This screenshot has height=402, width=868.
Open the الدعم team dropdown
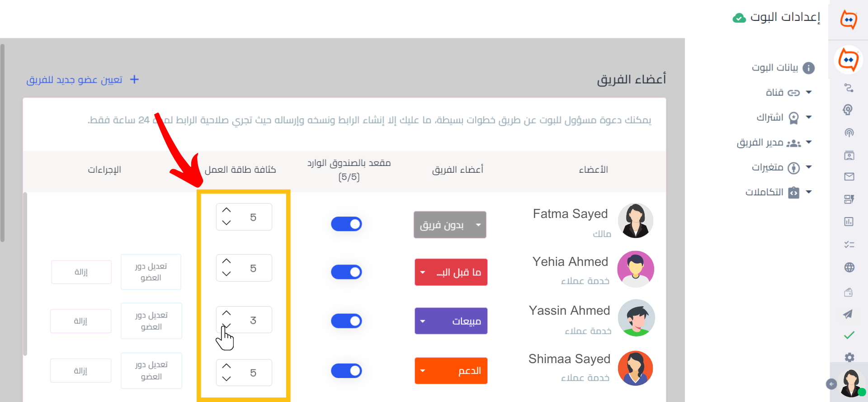[451, 371]
